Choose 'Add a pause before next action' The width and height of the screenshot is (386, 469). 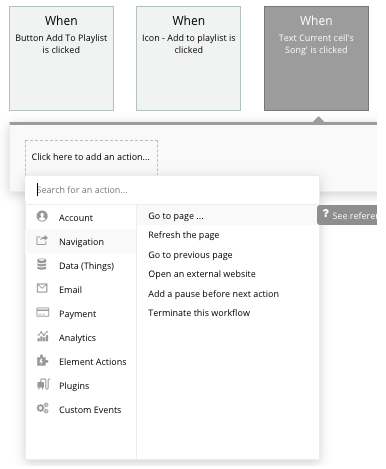[214, 294]
